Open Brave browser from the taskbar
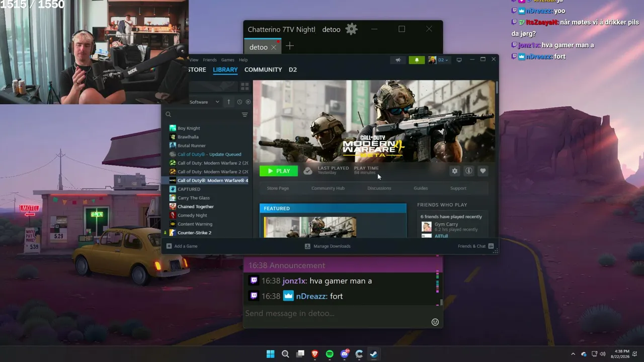 tap(315, 354)
